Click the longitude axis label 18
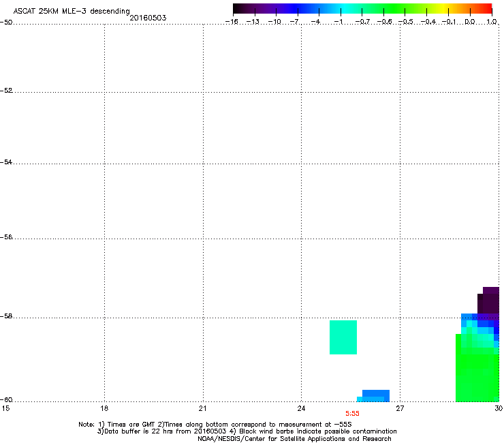504x443 pixels. (104, 408)
